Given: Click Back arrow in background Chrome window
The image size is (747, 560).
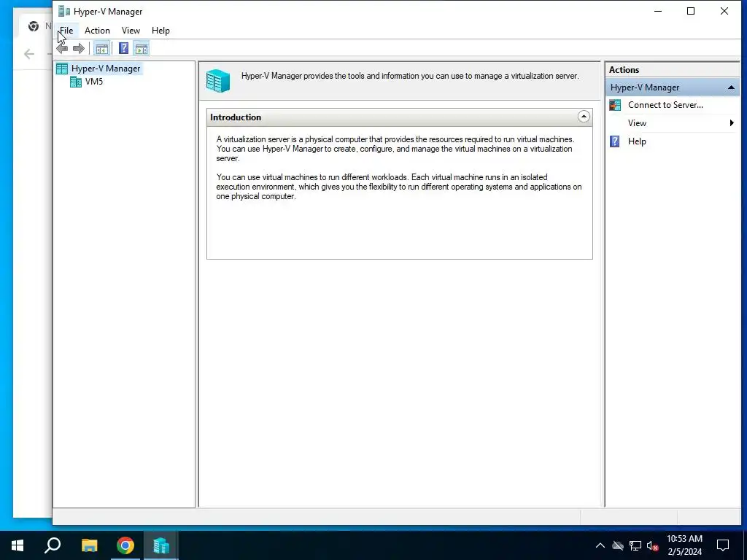Looking at the screenshot, I should pyautogui.click(x=29, y=54).
